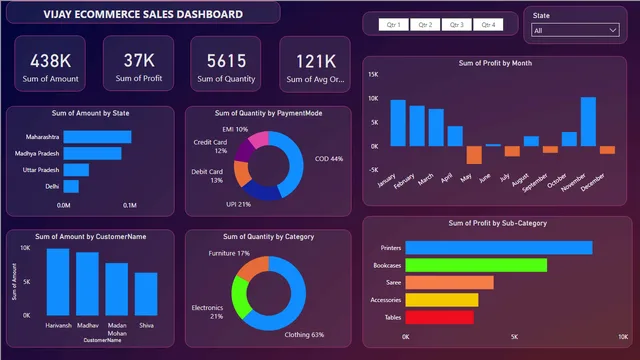Click the State slicer label

[541, 16]
